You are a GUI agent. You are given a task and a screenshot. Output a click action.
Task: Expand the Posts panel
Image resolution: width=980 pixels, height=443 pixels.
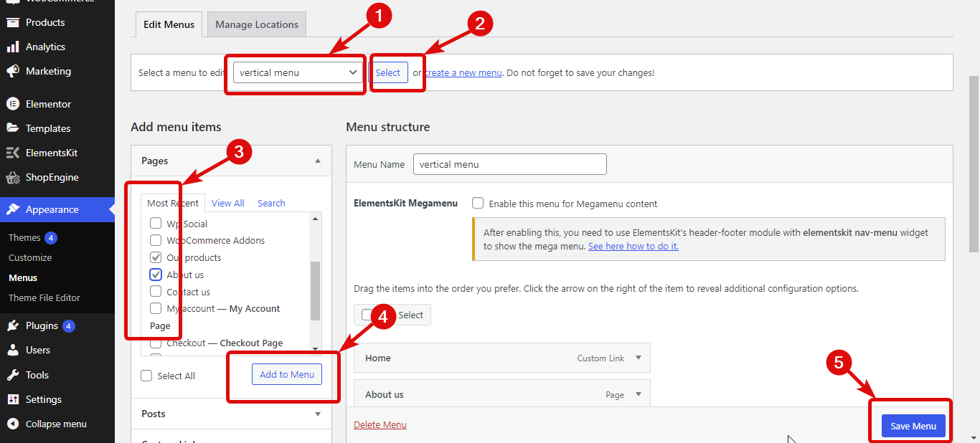(x=230, y=414)
